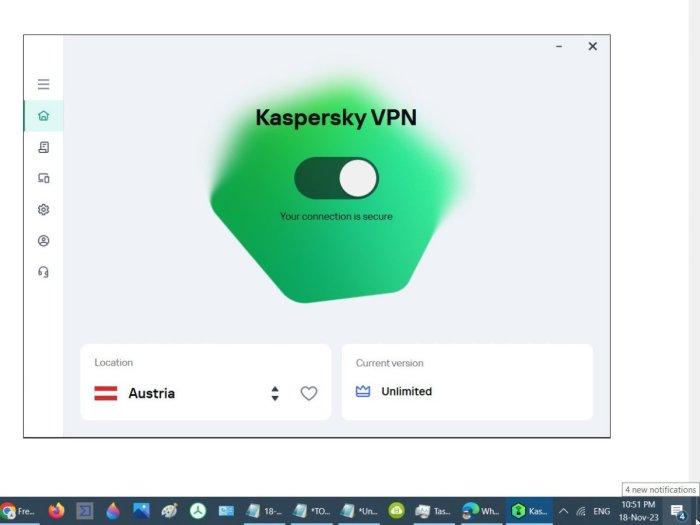Click the crown icon beside Unlimited
The width and height of the screenshot is (700, 525).
[x=362, y=391]
